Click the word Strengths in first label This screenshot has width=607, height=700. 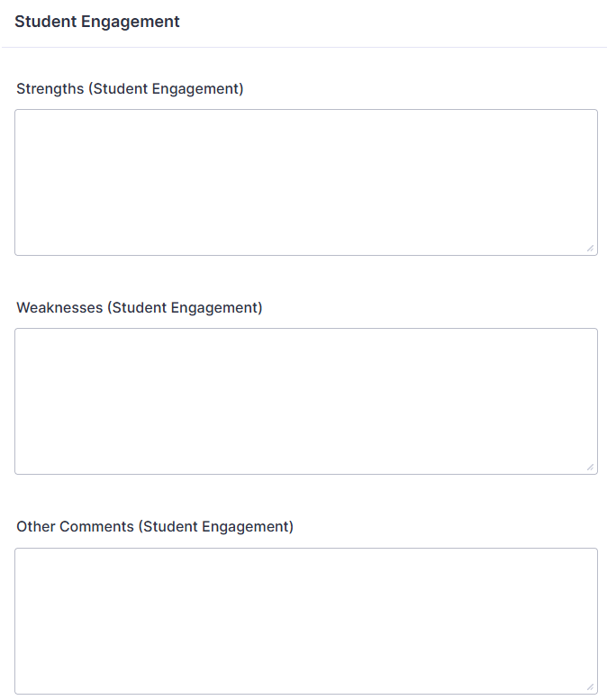[50, 89]
